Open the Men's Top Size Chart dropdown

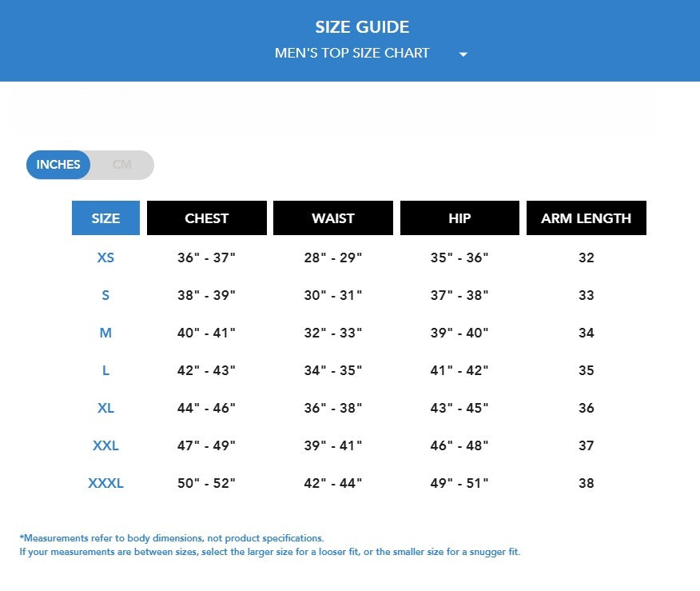(352, 54)
